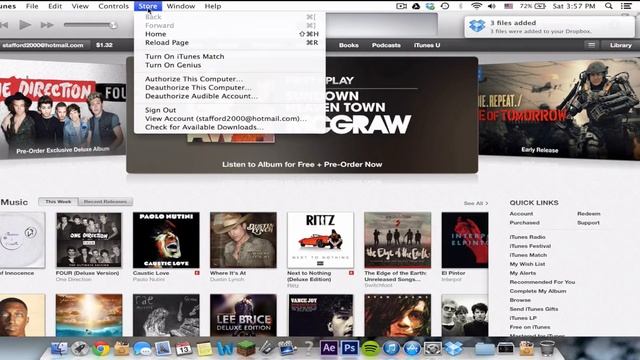Open the Window menu in menu bar

point(180,6)
